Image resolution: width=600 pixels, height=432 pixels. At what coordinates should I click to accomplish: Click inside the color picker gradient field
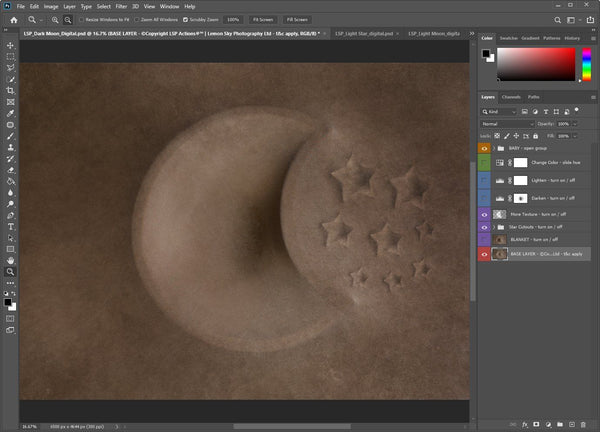pos(535,63)
